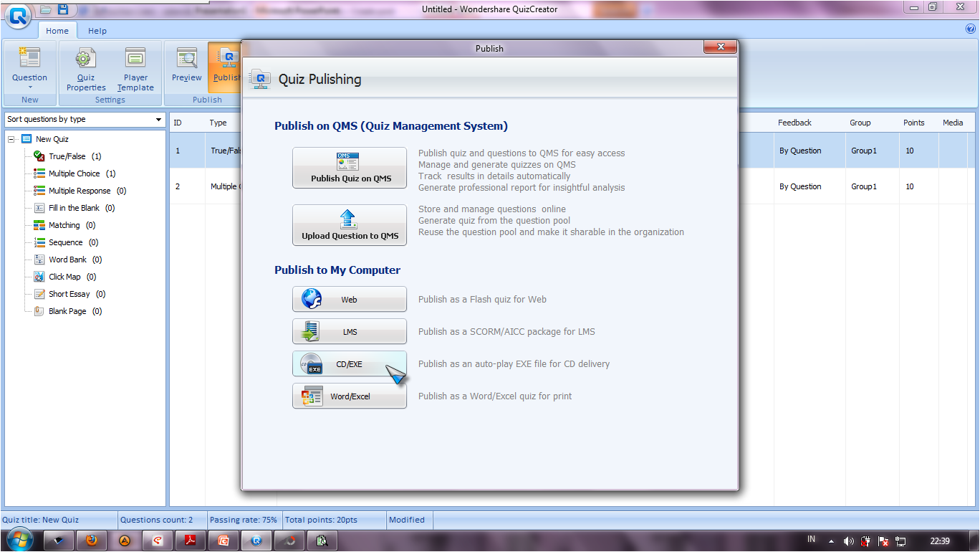Select Multiple Choice (1) in question tree
Screen dimensions: 980x552
[x=82, y=173]
